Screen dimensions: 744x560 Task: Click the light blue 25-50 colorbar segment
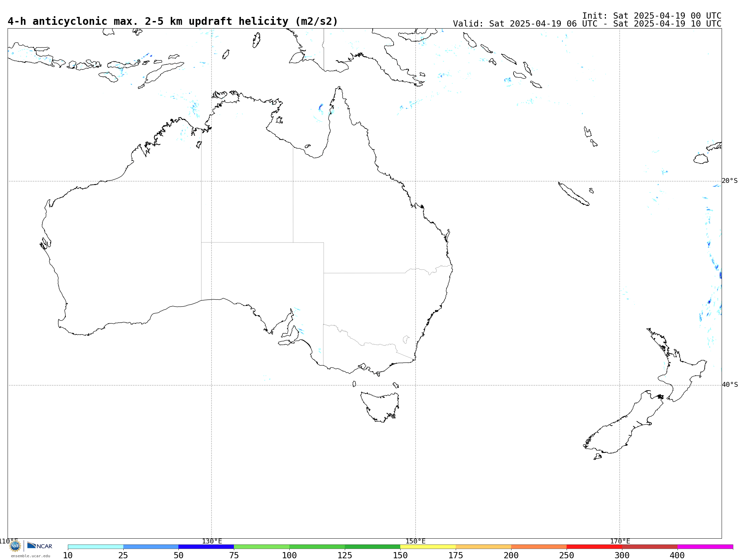(151, 547)
